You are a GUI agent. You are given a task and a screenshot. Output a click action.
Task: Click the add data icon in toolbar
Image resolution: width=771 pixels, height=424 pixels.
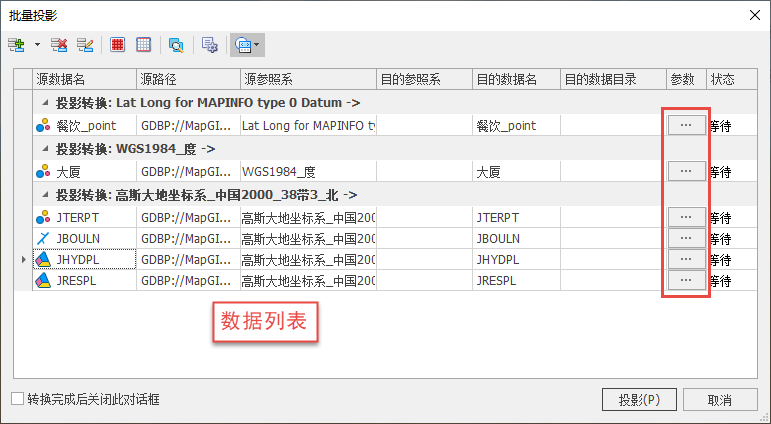point(16,45)
